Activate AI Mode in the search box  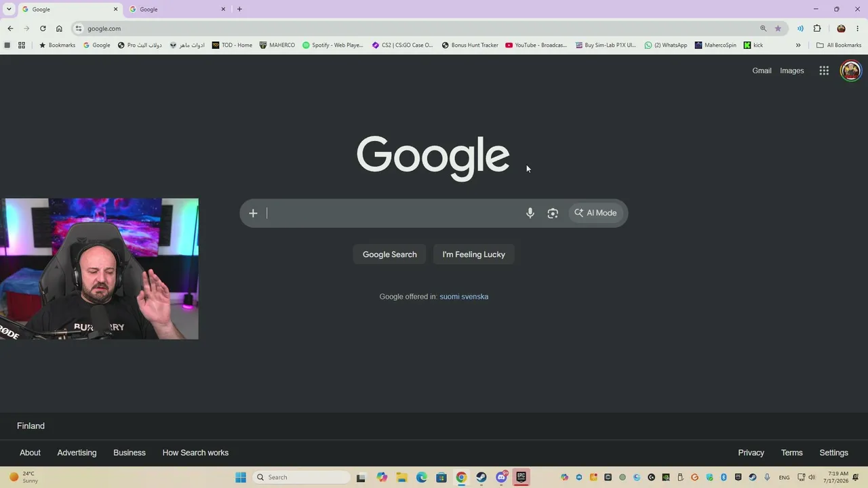[596, 213]
